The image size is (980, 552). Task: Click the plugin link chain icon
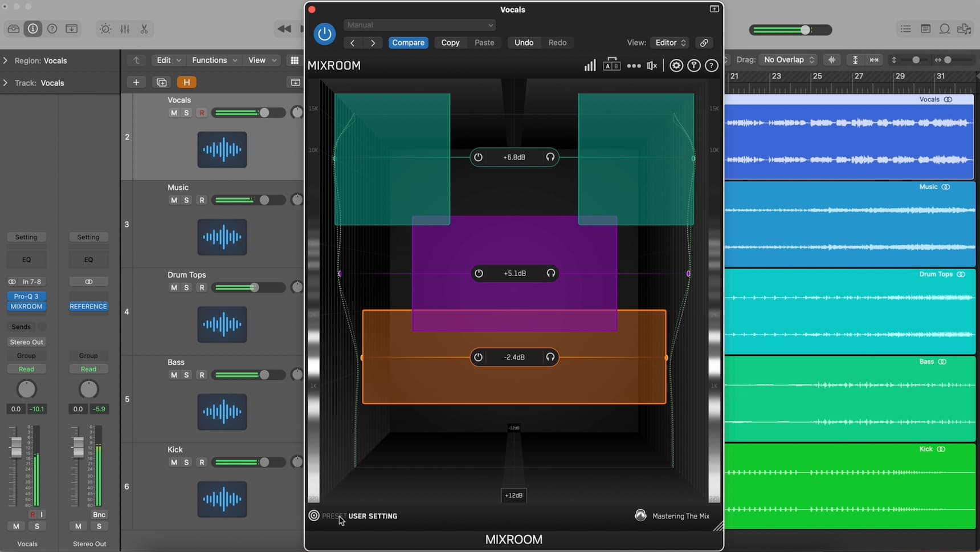(x=704, y=43)
